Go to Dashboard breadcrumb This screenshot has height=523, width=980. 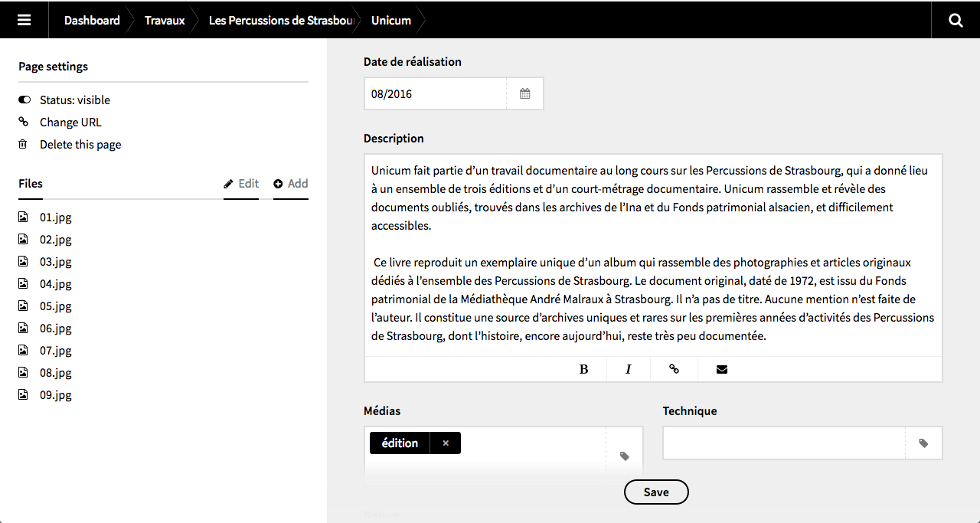pos(92,21)
